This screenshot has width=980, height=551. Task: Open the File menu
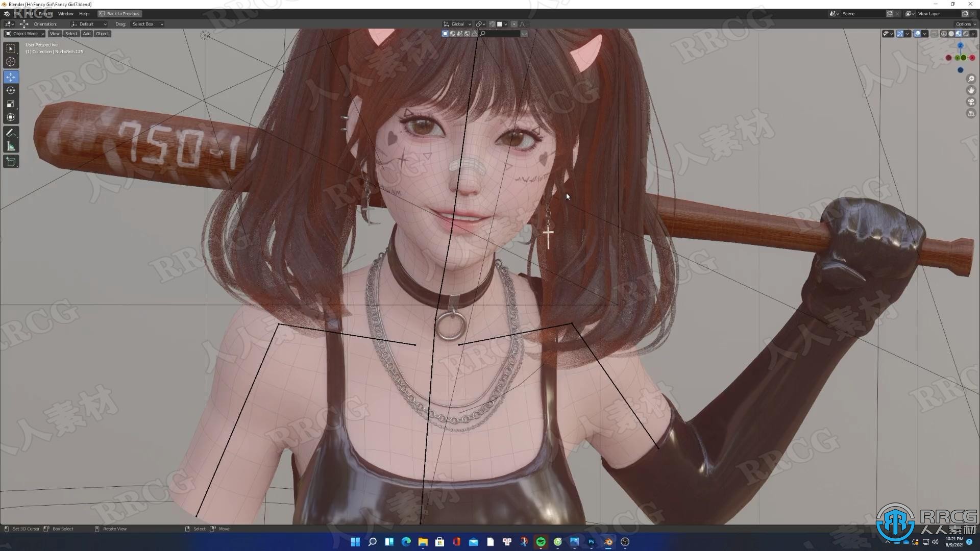click(17, 14)
